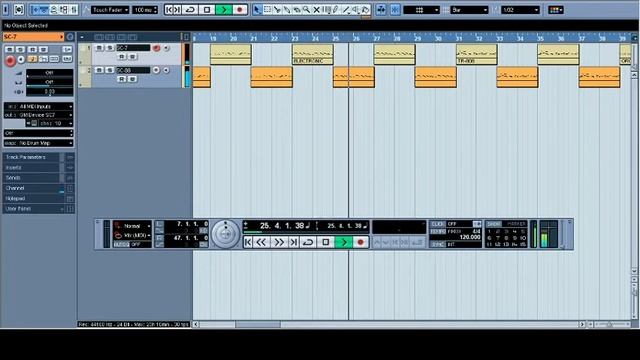
Task: Solo the SC-7 track
Action: point(109,48)
